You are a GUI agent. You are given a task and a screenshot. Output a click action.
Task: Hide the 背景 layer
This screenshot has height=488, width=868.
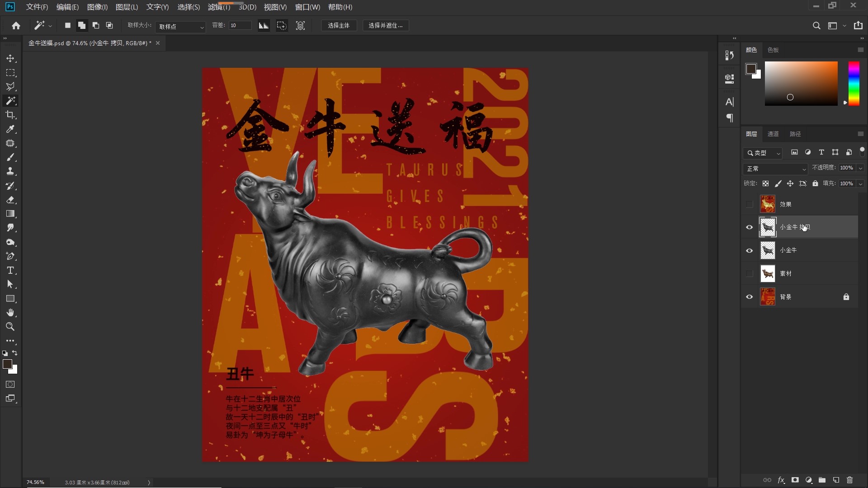[x=750, y=297]
